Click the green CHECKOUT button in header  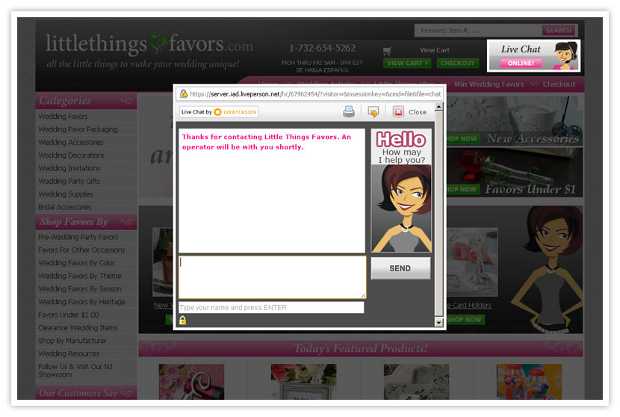point(457,63)
